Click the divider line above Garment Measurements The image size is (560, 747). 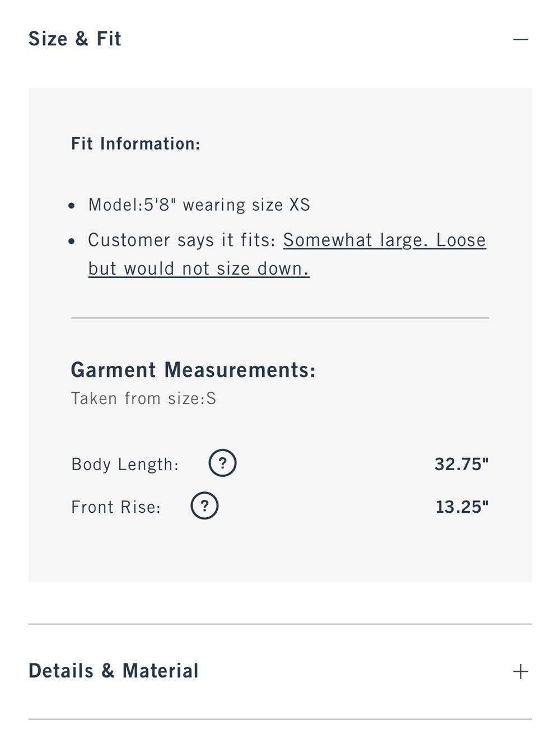pos(280,318)
